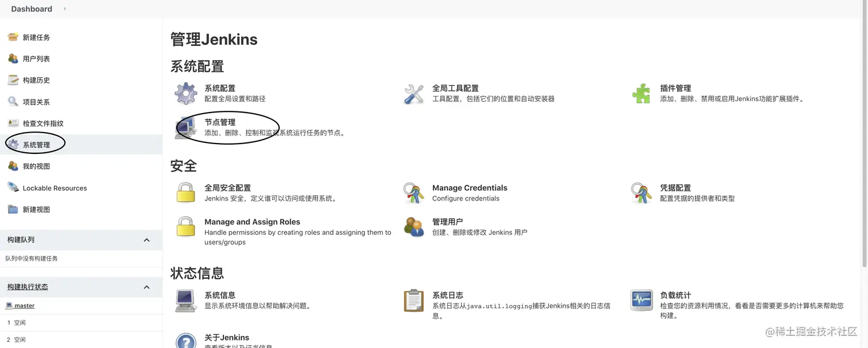Click the master node computer icon
The height and width of the screenshot is (348, 868).
pyautogui.click(x=9, y=306)
